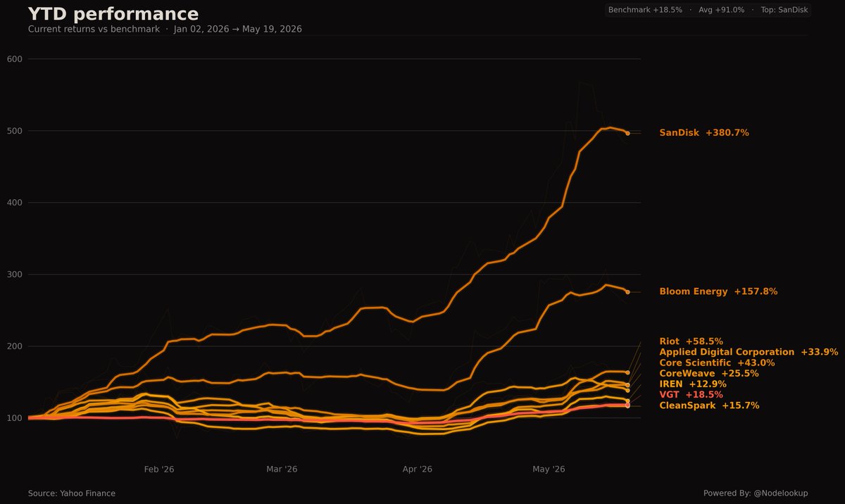
Task: Select the IREN +12.9% label
Action: point(693,384)
